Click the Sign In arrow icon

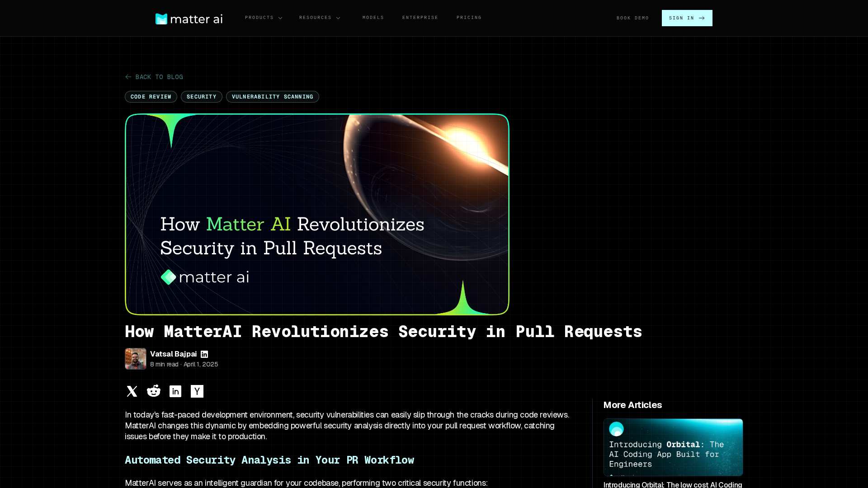(x=702, y=18)
